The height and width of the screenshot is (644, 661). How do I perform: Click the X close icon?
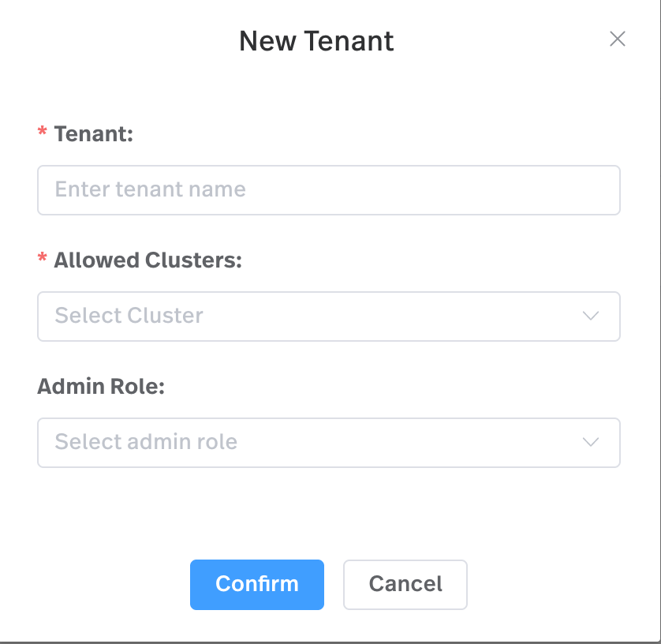click(618, 39)
